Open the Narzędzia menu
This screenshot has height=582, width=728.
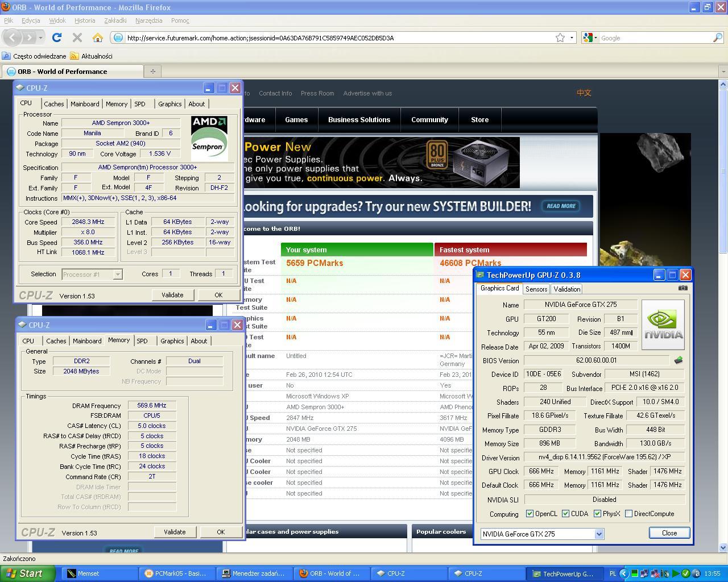[x=149, y=20]
